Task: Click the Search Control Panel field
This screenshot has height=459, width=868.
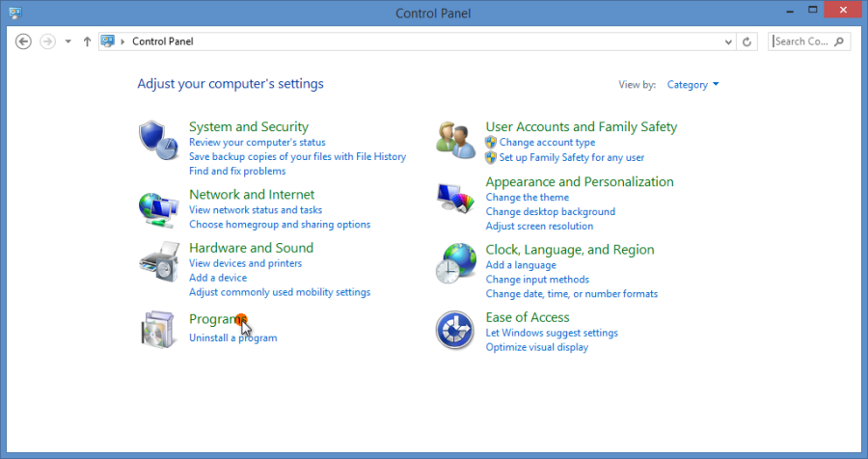Action: tap(802, 41)
